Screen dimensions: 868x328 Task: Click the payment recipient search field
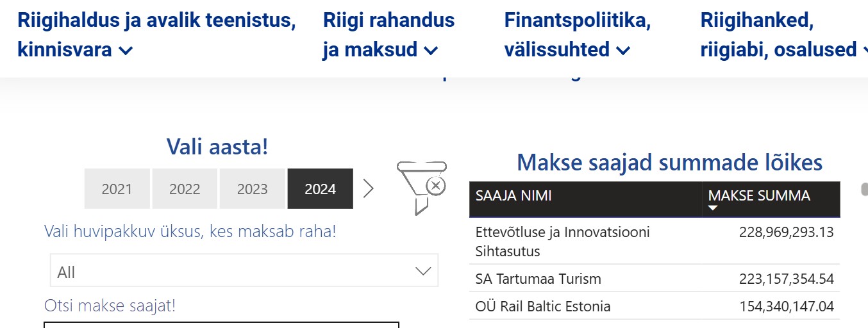pos(221,325)
